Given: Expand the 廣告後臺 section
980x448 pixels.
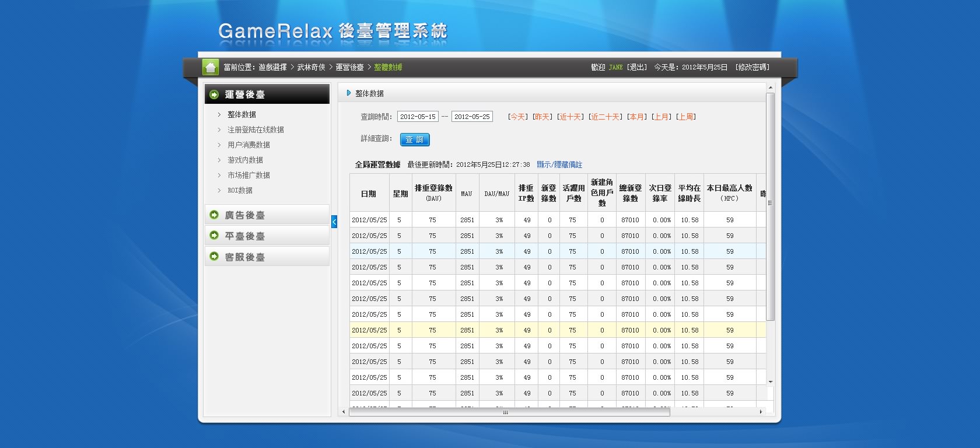Looking at the screenshot, I should point(267,215).
